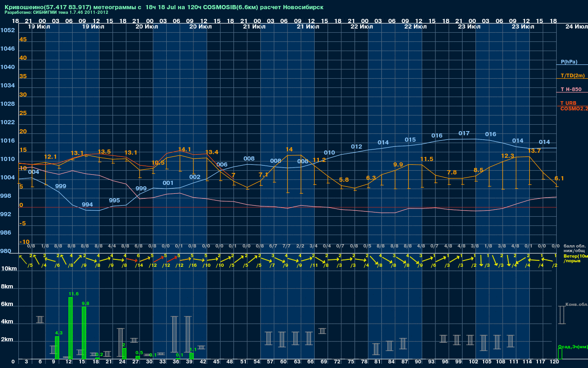Click the 1.1 precipitation value label

(193, 350)
